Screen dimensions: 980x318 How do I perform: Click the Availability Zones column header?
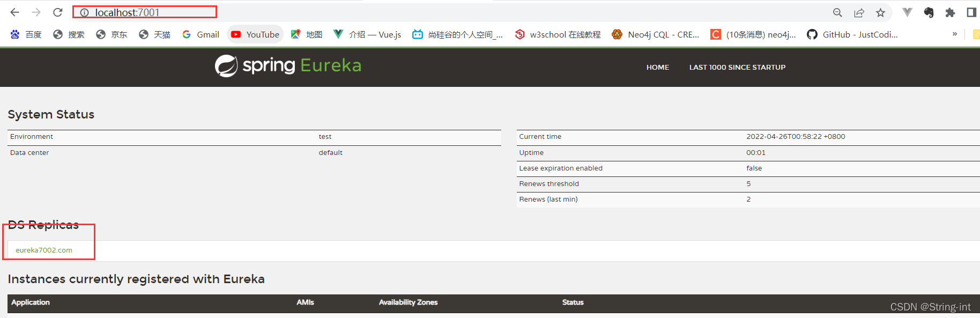click(x=409, y=302)
